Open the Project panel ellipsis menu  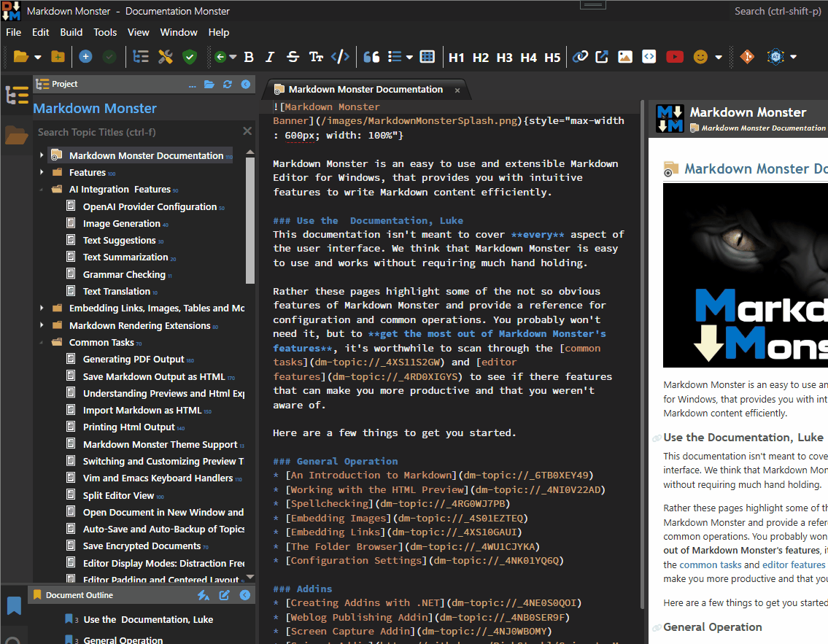(x=192, y=85)
